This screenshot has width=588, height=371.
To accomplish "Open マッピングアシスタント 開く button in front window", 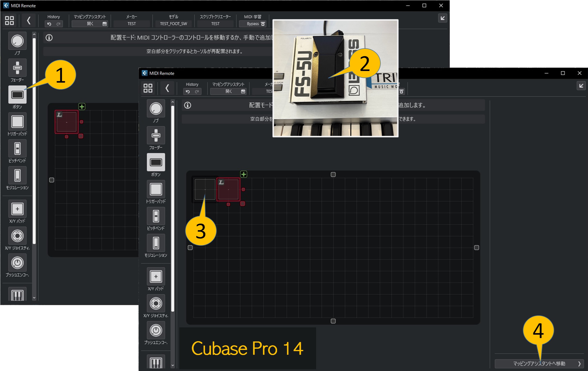I will point(228,91).
